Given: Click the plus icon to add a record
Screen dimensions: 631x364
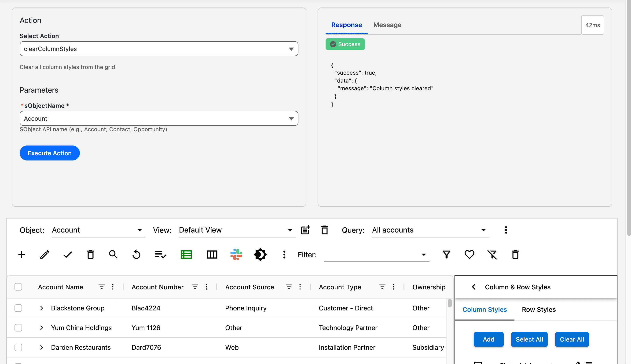Looking at the screenshot, I should pos(22,255).
